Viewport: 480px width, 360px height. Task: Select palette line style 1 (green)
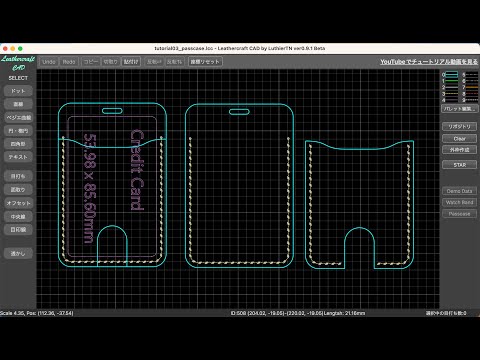(451, 81)
